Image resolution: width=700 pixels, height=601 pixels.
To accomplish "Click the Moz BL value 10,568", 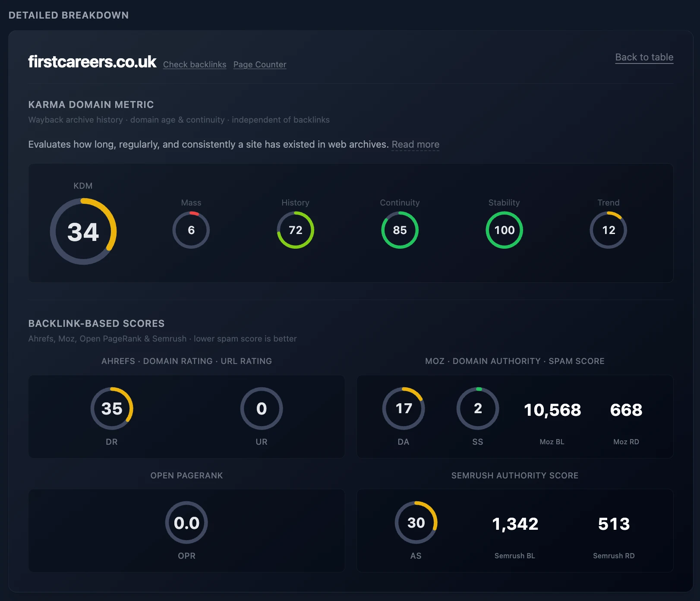I will point(552,410).
